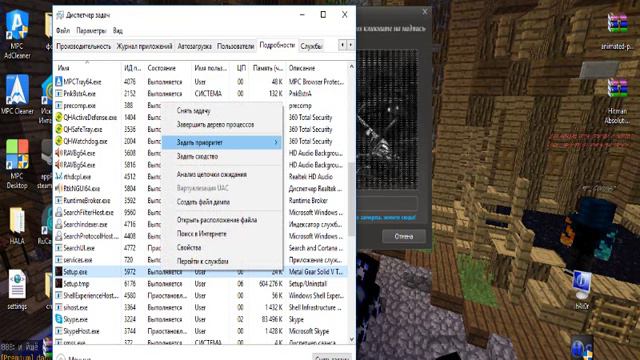Viewport: 640px width, 360px height.
Task: Click the QHActiveDefense.exe process icon
Action: click(59, 117)
